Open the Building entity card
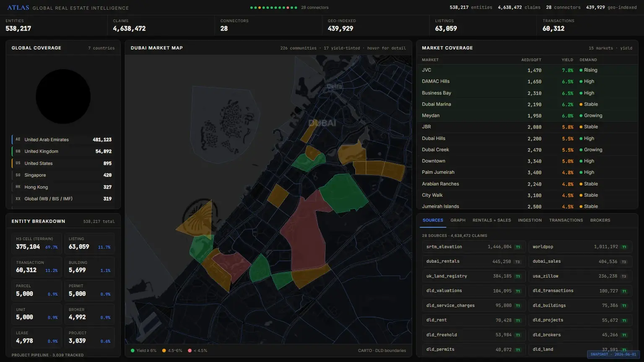The height and width of the screenshot is (362, 644). [90, 267]
